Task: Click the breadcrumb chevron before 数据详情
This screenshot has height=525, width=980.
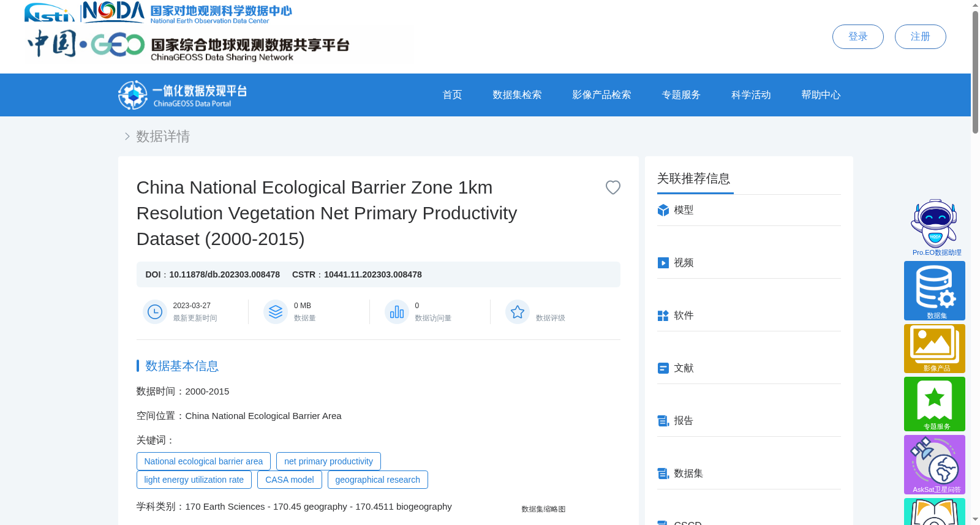Action: [x=127, y=137]
